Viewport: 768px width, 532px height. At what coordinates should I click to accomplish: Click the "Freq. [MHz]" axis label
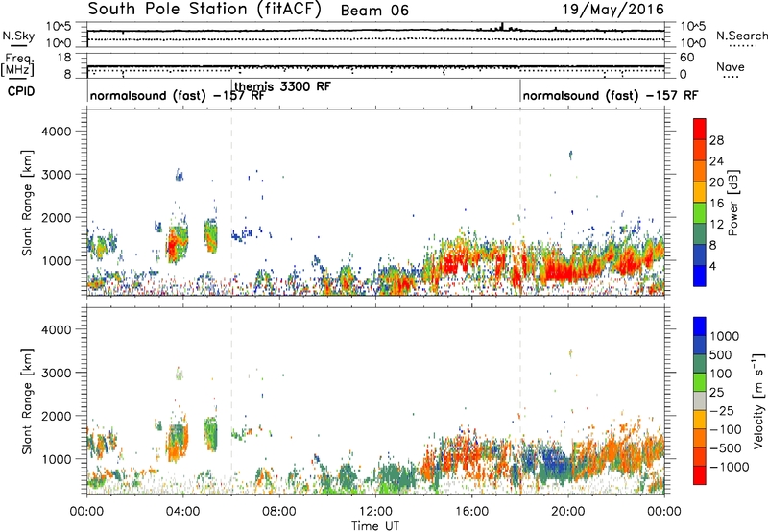[x=17, y=65]
